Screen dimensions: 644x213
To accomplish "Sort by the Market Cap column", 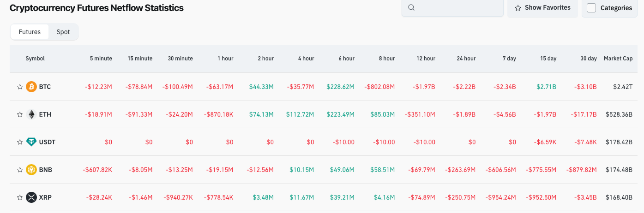I will 618,59.
